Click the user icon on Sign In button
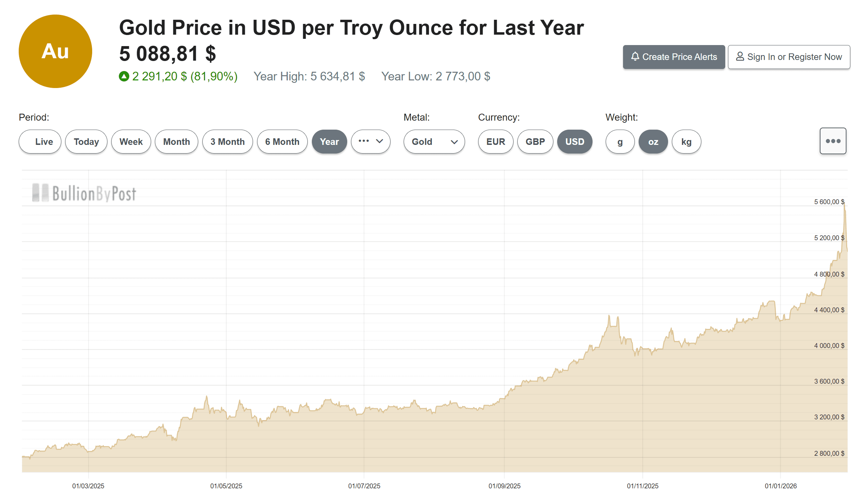 [x=740, y=56]
